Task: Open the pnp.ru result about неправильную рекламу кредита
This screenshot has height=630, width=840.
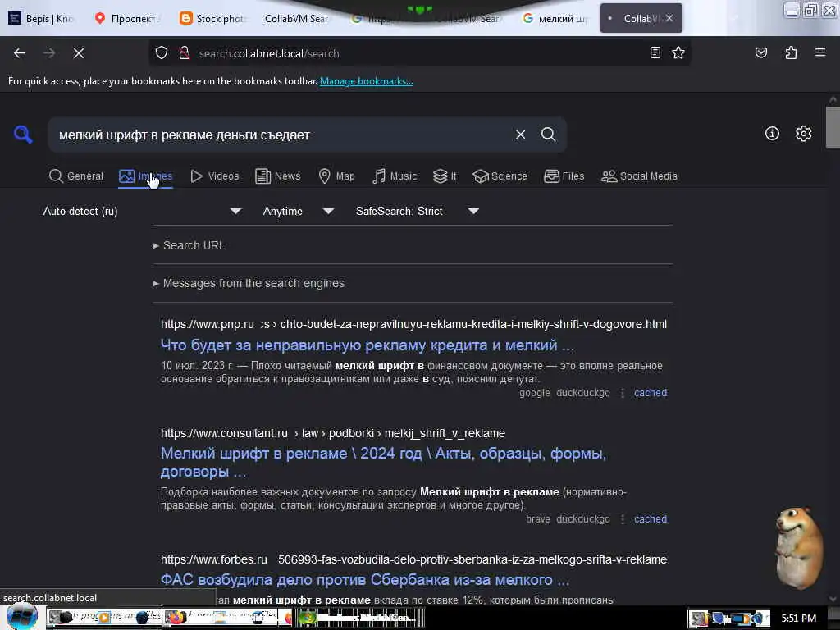Action: (x=367, y=345)
